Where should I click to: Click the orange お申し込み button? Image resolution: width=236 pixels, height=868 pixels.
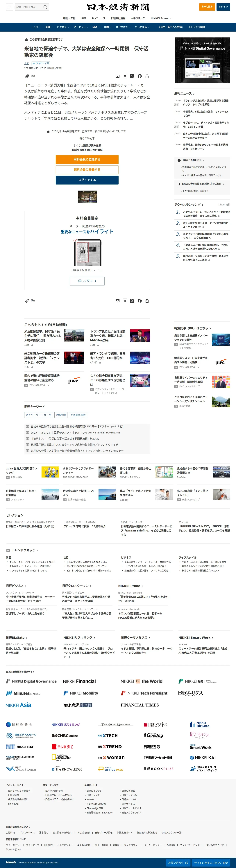pyautogui.click(x=207, y=7)
